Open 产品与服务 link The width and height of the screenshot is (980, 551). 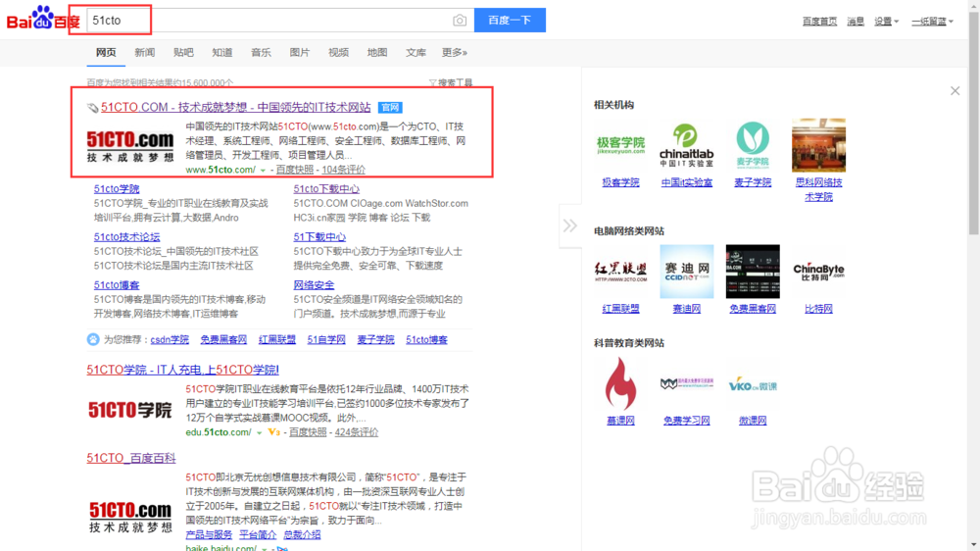(x=209, y=534)
